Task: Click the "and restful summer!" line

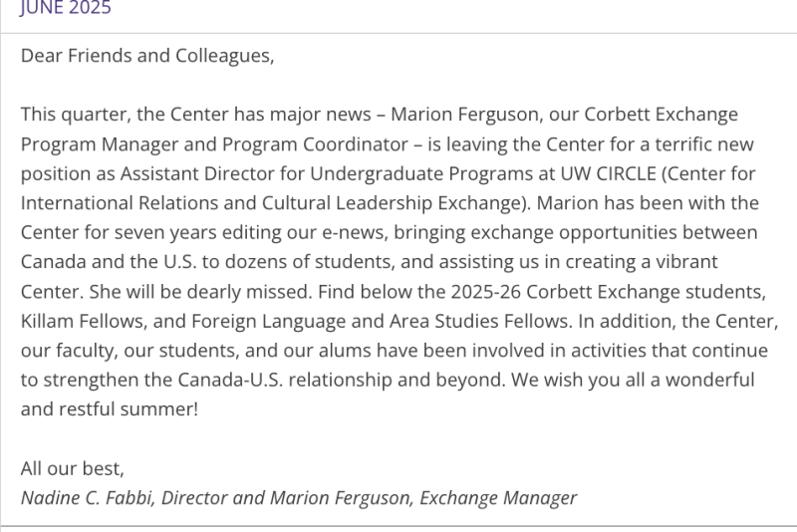Action: pos(110,409)
